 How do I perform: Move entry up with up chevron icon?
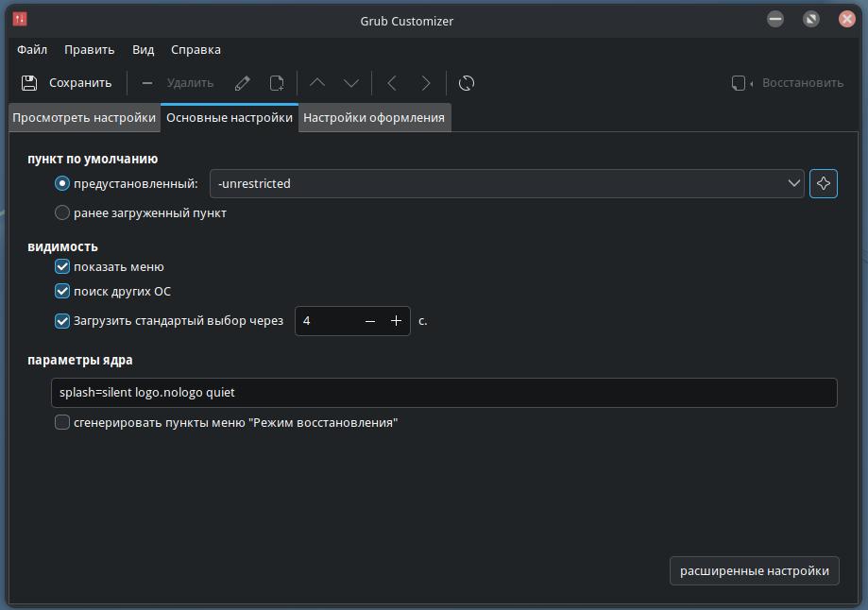317,83
